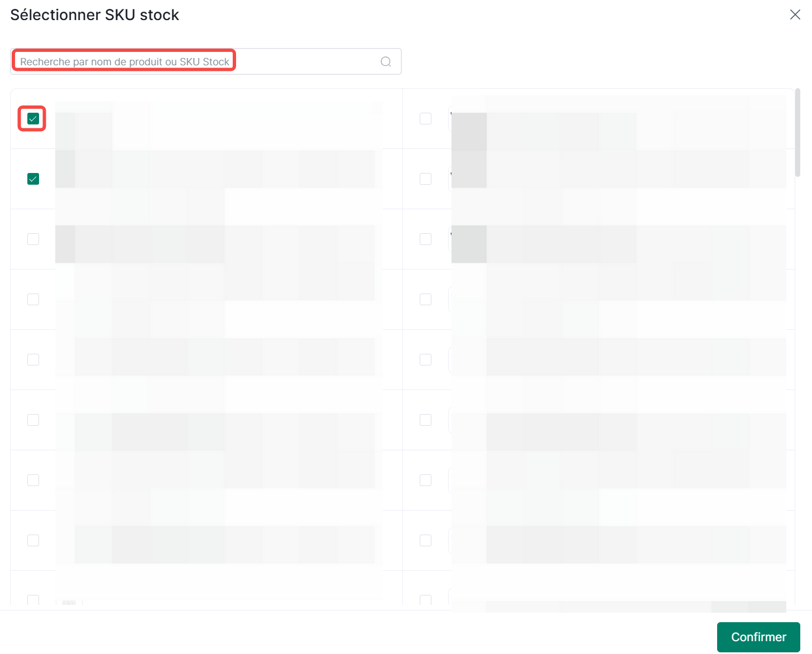812x654 pixels.
Task: Enable the sixth row's left column checkbox
Action: pos(33,420)
